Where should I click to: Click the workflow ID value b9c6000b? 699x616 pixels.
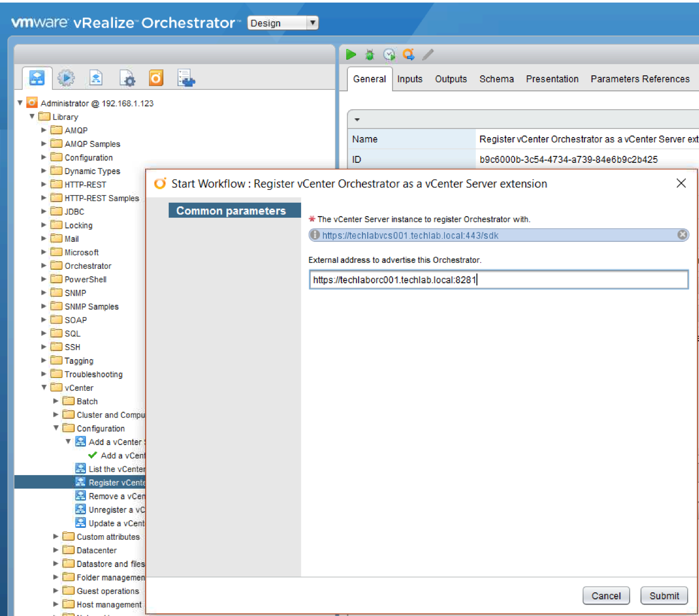tap(568, 159)
